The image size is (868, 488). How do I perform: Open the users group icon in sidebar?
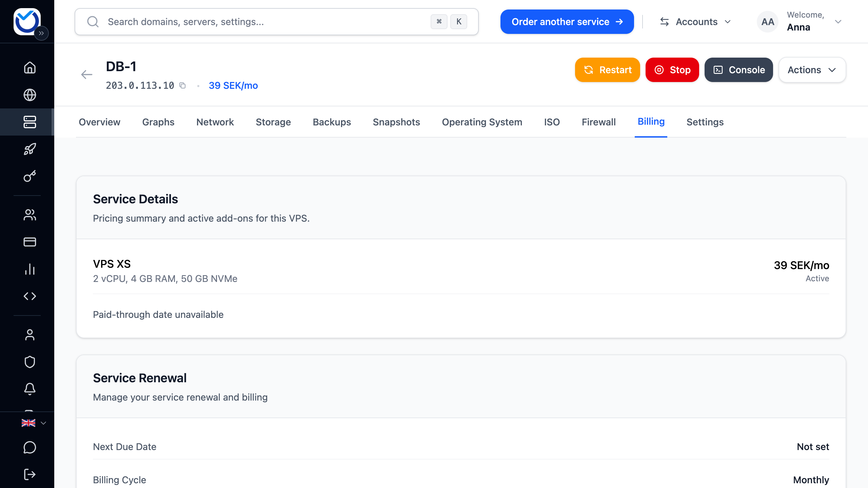click(30, 215)
